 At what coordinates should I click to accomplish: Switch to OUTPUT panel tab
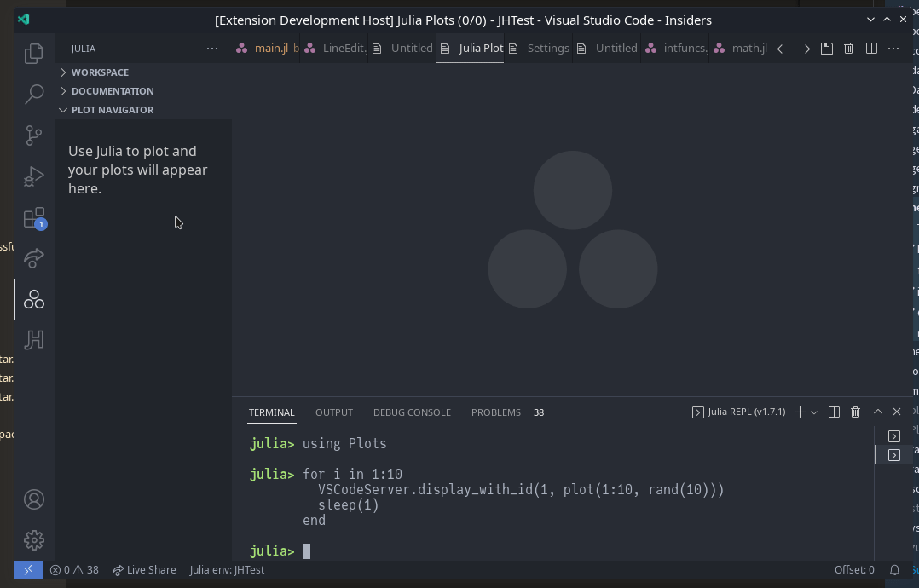(x=334, y=412)
